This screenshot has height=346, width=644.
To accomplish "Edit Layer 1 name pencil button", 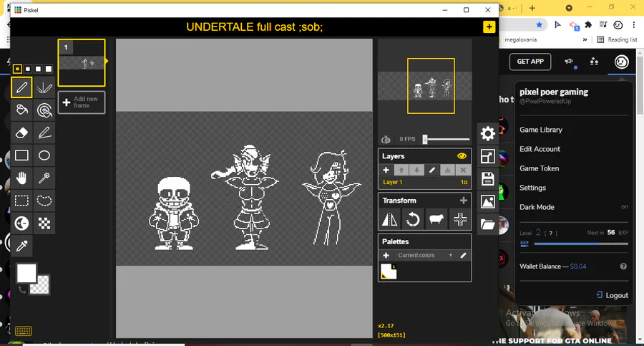I will (432, 170).
